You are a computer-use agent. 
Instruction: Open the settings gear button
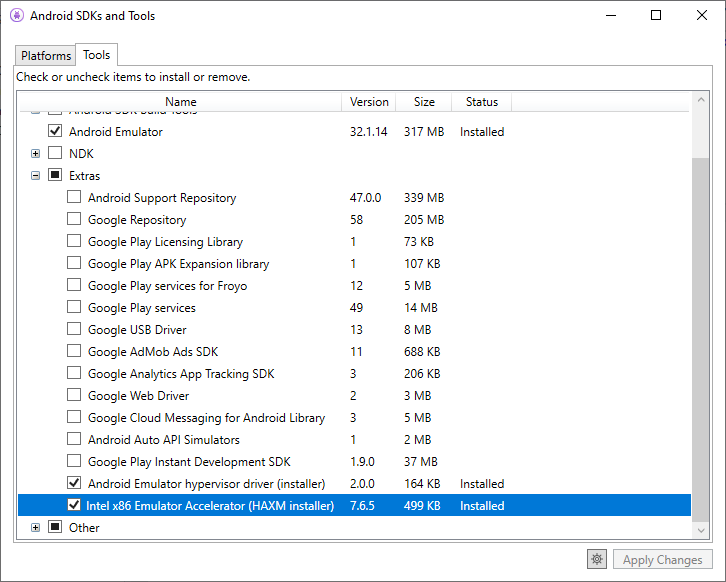[x=597, y=559]
